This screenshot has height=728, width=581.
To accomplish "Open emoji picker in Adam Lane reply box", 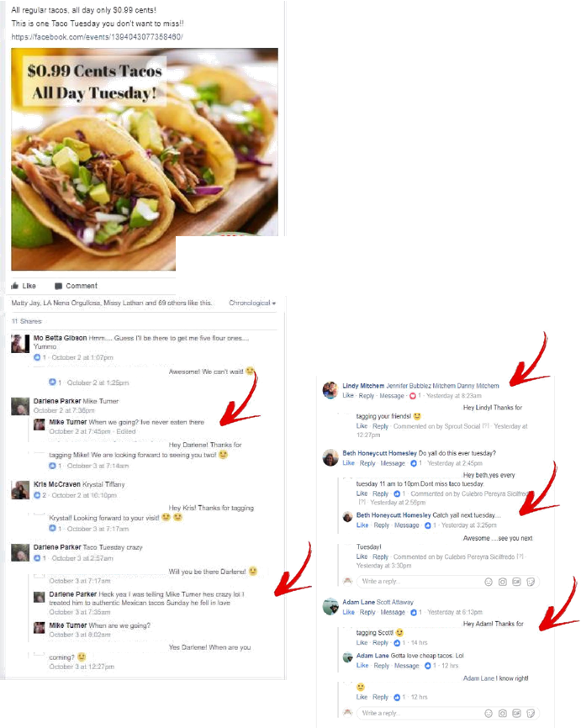I will click(489, 713).
